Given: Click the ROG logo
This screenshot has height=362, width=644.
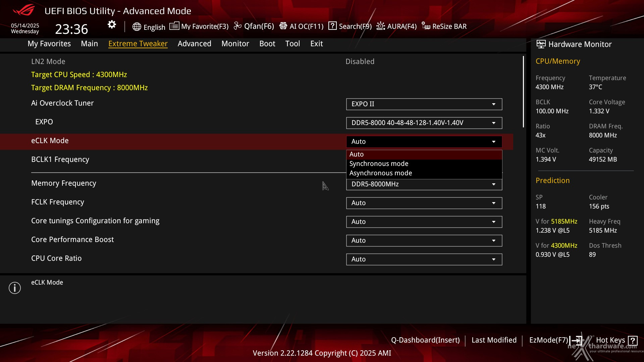Looking at the screenshot, I should coord(23,10).
